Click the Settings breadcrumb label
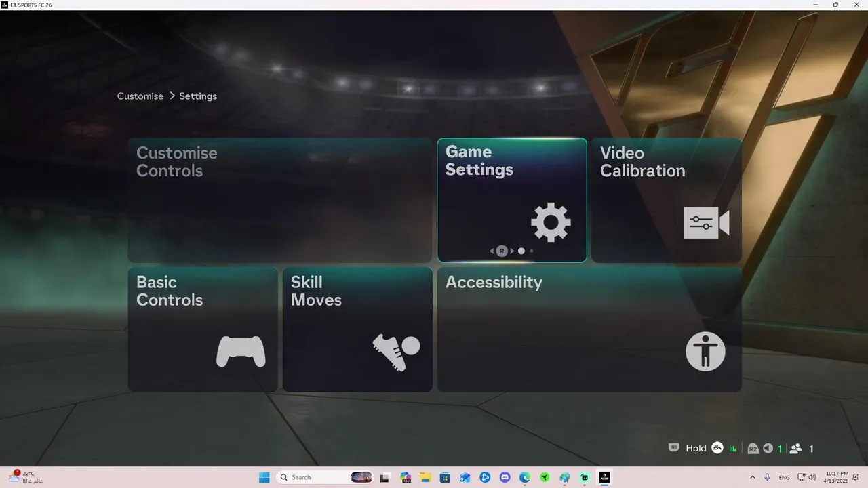Image resolution: width=868 pixels, height=488 pixels. point(198,96)
